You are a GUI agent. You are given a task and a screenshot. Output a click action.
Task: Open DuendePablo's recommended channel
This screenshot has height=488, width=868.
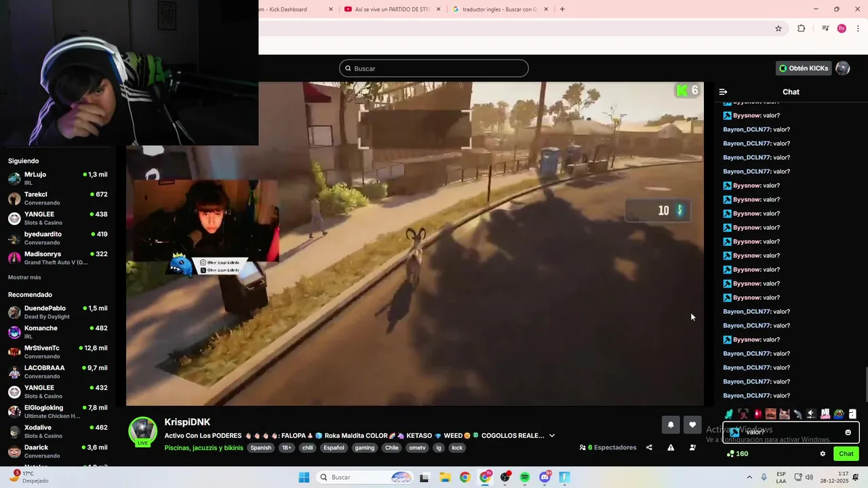(58, 312)
